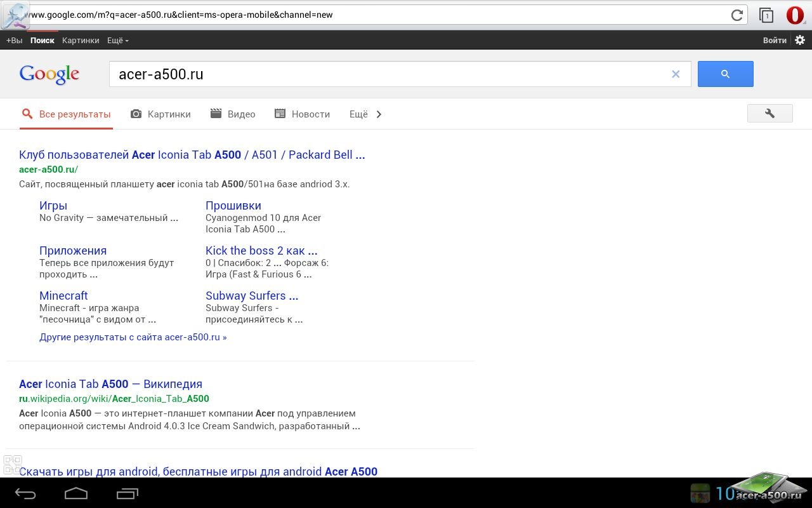Viewport: 812px width, 508px height.
Task: Open the Acer Iconia Tab A500 Wikipedia result
Action: point(110,384)
